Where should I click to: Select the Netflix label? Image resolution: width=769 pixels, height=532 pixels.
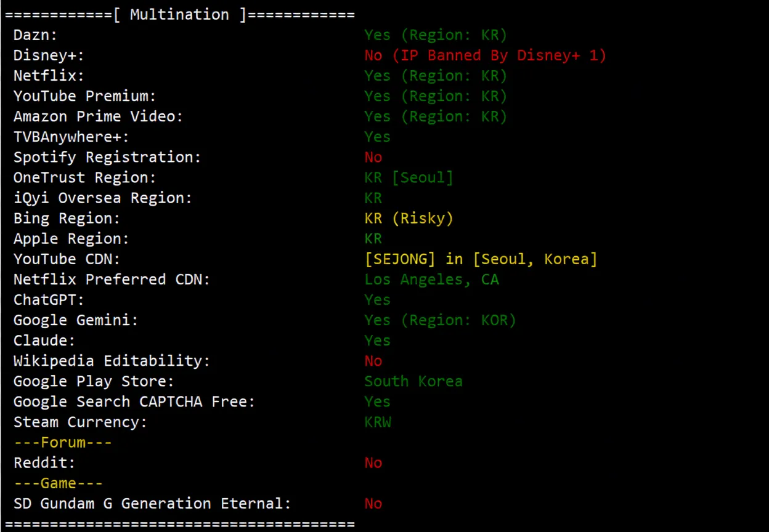coord(49,76)
